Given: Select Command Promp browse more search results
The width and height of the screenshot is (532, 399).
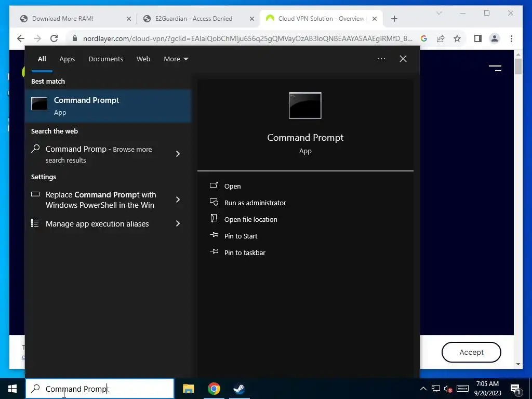Looking at the screenshot, I should click(x=98, y=154).
